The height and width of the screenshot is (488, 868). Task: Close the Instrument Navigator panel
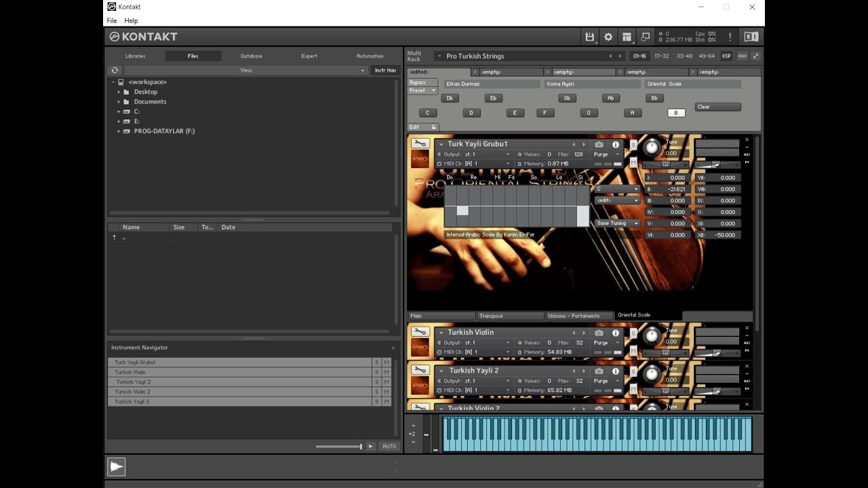coord(393,348)
